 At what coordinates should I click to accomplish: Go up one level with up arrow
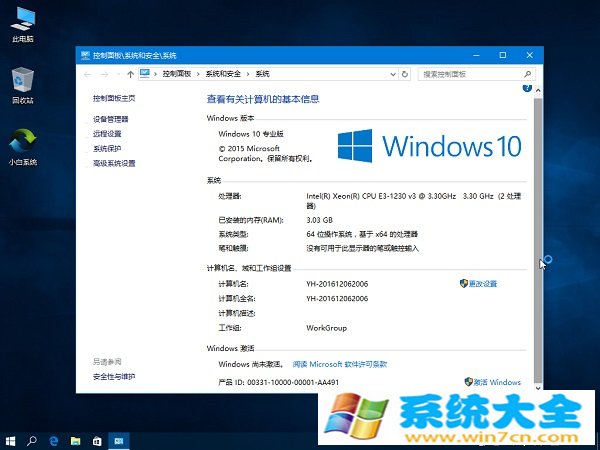(x=130, y=74)
